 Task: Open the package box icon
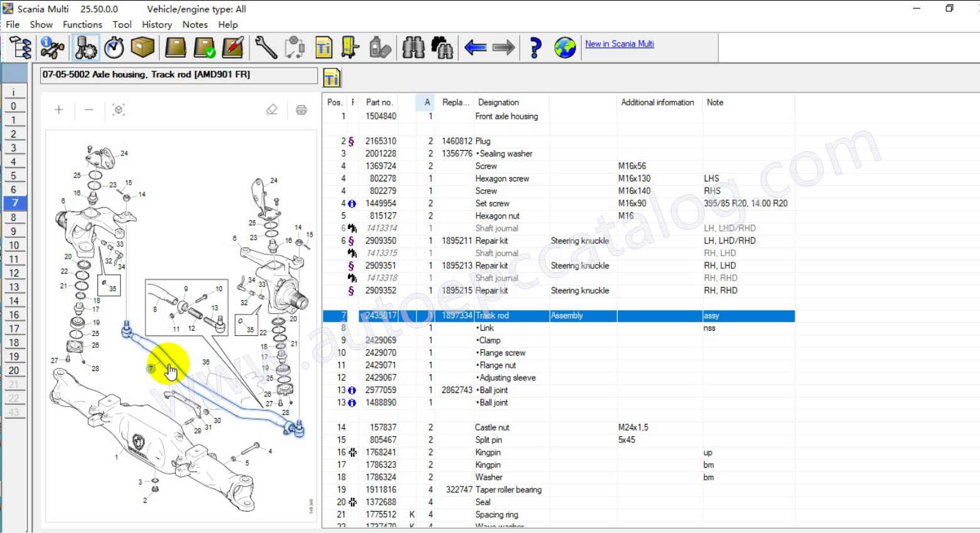click(x=143, y=48)
